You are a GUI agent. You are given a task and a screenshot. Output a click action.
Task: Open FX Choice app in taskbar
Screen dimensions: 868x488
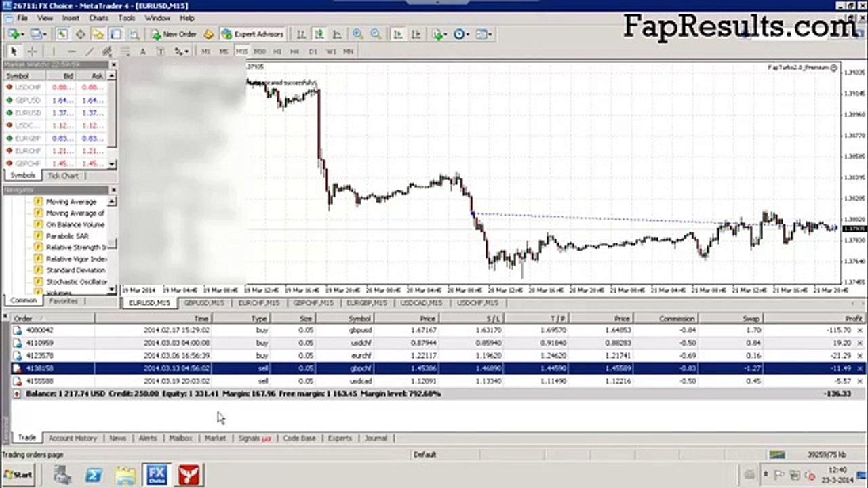click(157, 475)
